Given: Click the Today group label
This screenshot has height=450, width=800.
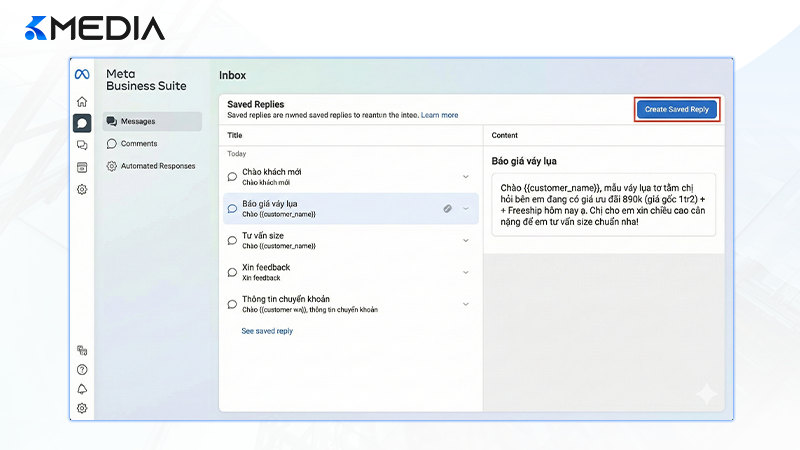Looking at the screenshot, I should click(237, 154).
